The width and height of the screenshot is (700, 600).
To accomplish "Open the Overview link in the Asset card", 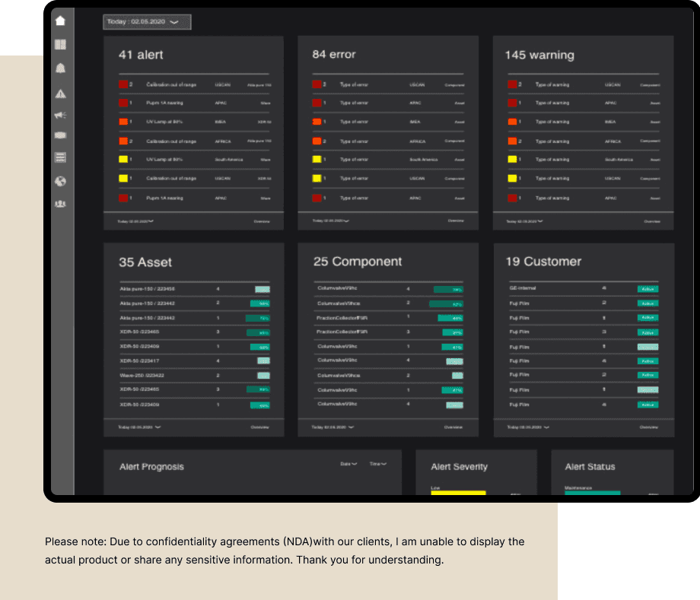I will tap(259, 427).
